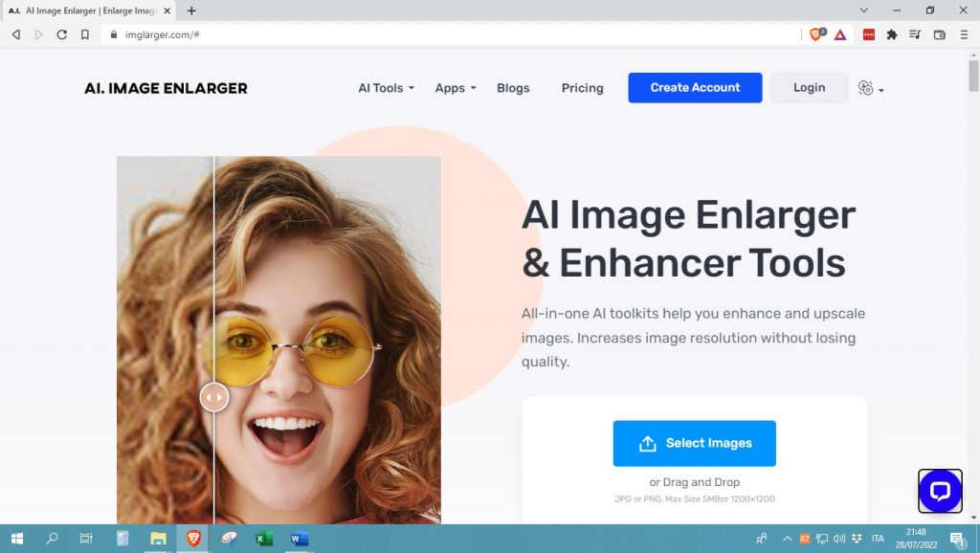Viewport: 980px width, 553px height.
Task: Bookmark this page via the address bar icon
Action: click(87, 34)
